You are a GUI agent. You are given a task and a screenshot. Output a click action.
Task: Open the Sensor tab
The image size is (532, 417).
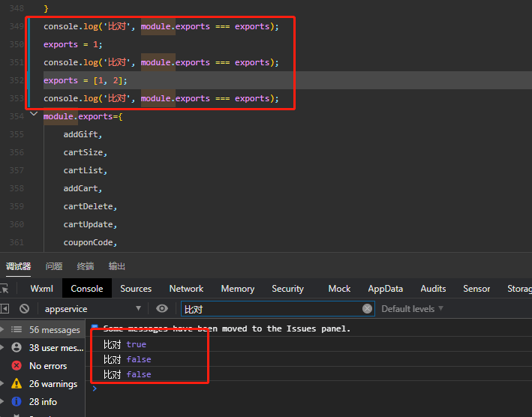(x=476, y=289)
